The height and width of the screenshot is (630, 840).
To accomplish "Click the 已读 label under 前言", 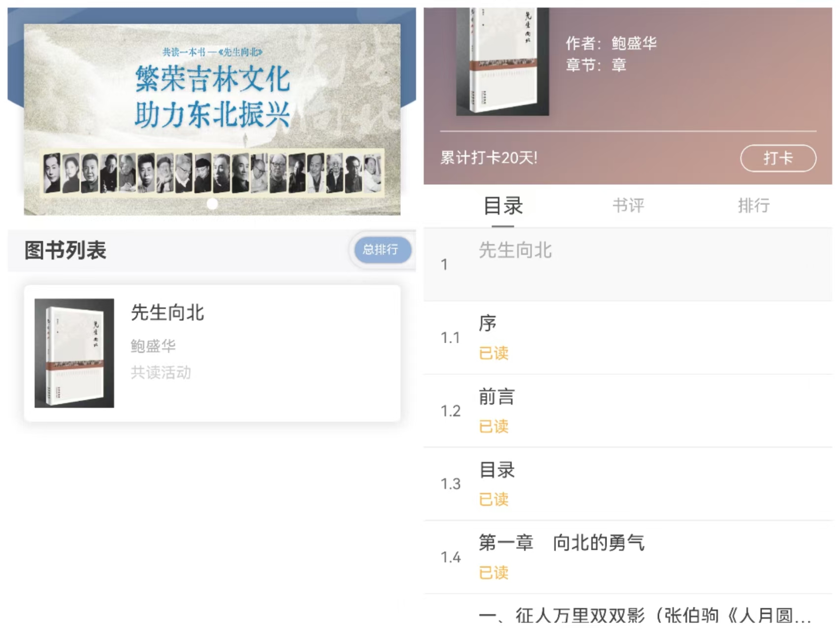I will [493, 426].
